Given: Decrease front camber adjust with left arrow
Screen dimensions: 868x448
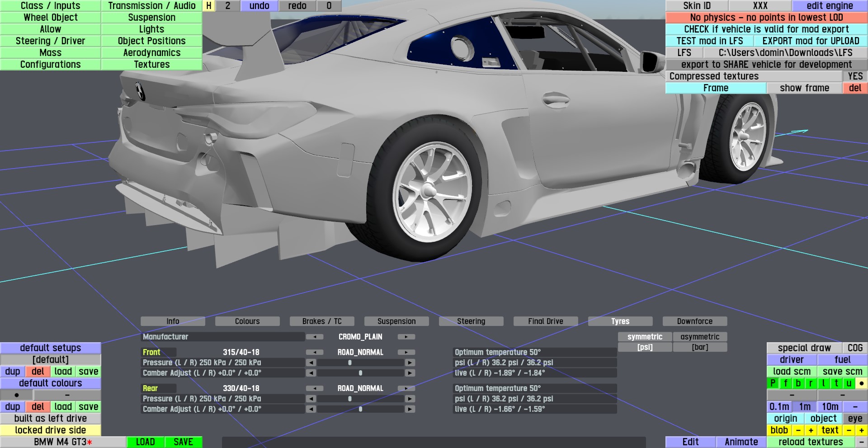Looking at the screenshot, I should tap(311, 373).
